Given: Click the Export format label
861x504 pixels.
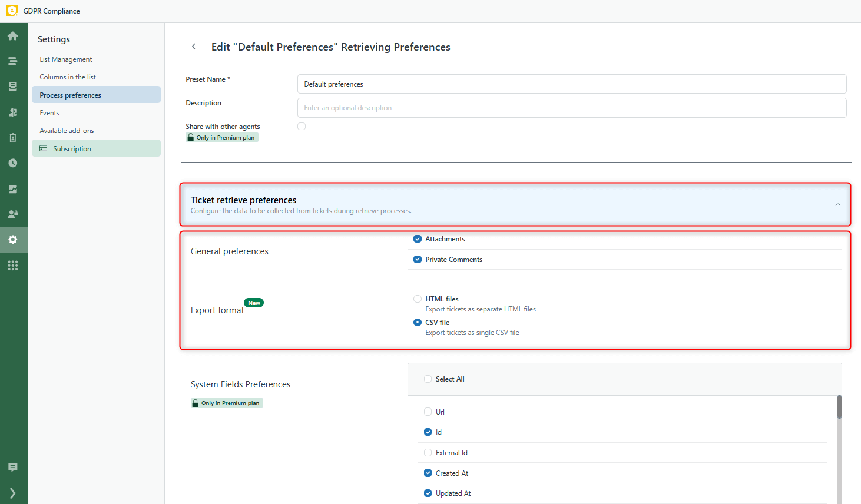Looking at the screenshot, I should coord(217,310).
